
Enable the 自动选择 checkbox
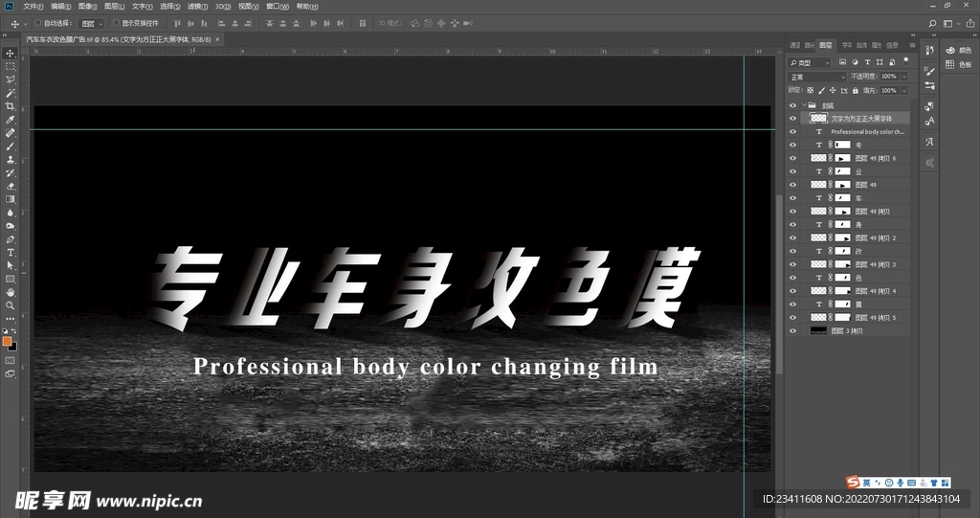click(37, 22)
